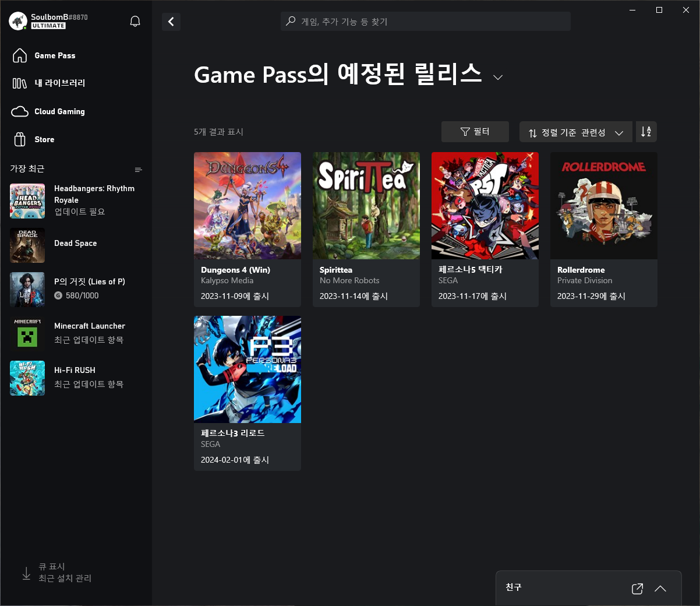This screenshot has height=606, width=700.
Task: Open Rollerdrome cover art
Action: pos(604,206)
